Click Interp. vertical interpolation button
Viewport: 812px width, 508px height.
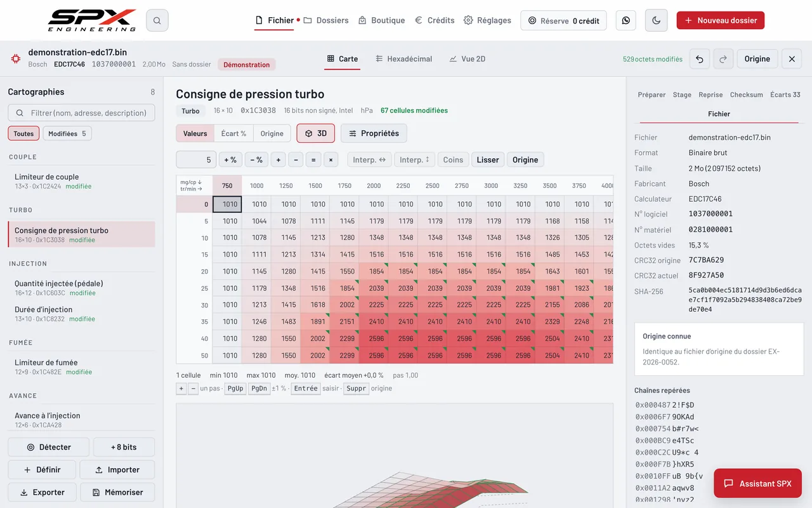click(415, 160)
